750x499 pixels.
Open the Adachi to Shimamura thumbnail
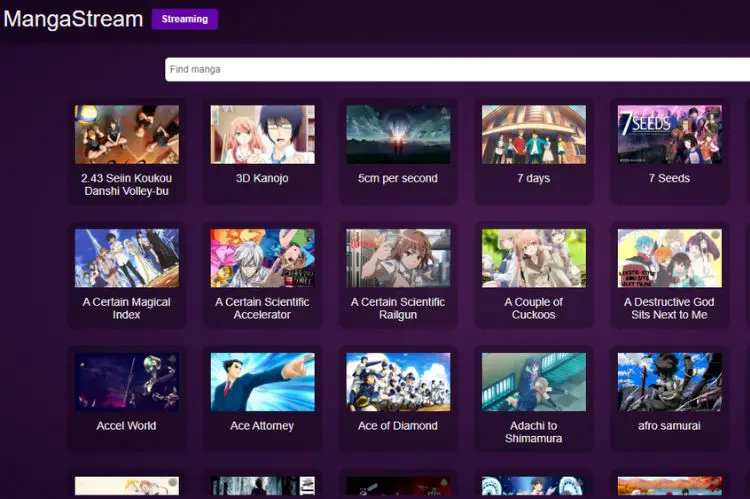[534, 382]
